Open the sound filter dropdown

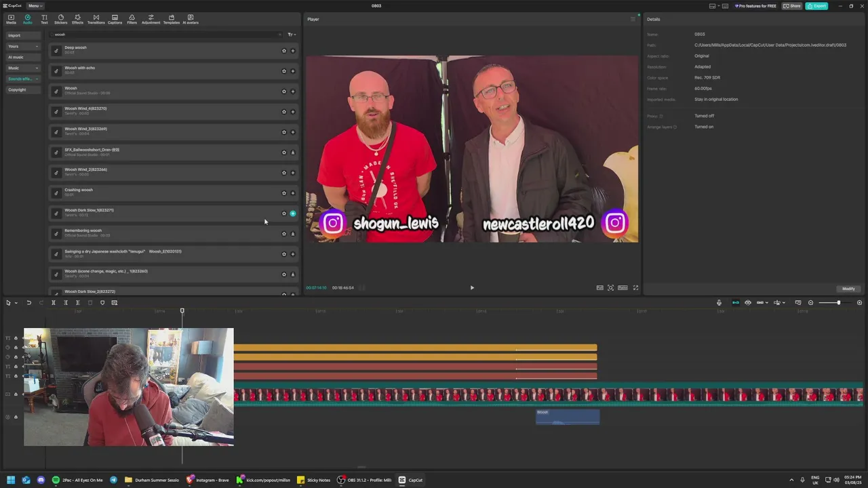(291, 35)
